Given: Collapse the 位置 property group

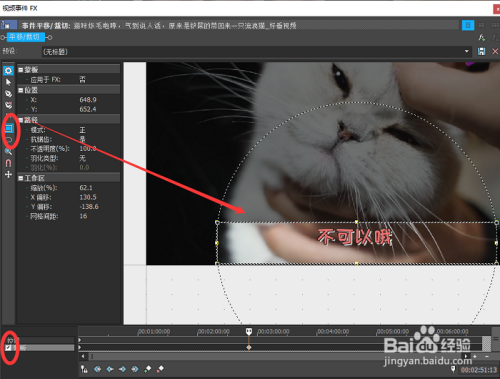Looking at the screenshot, I should click(21, 90).
